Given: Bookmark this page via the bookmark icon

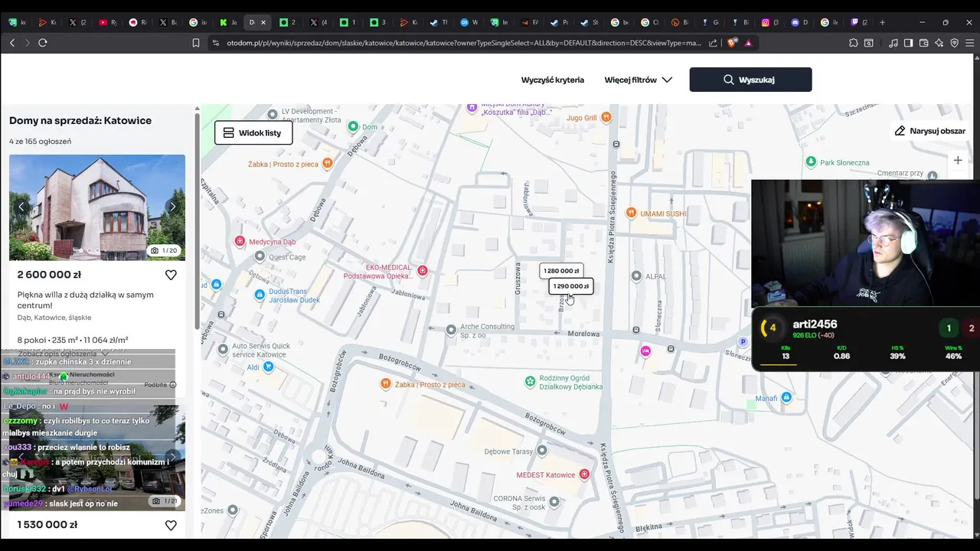Looking at the screenshot, I should 196,43.
